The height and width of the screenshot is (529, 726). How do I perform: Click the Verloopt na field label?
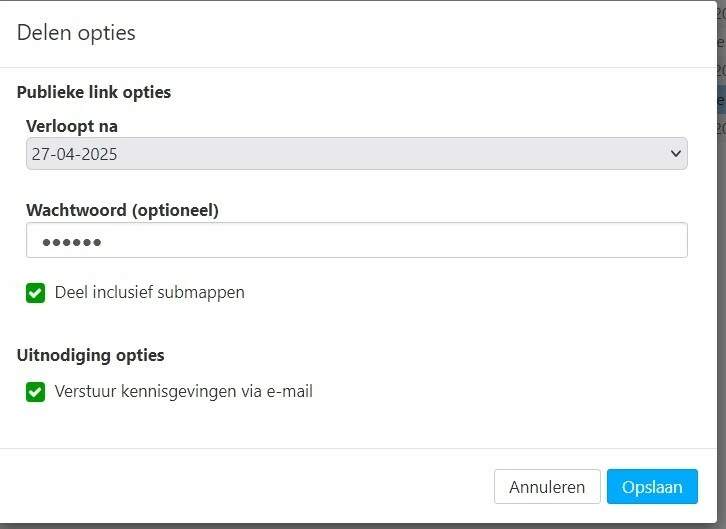pos(72,126)
